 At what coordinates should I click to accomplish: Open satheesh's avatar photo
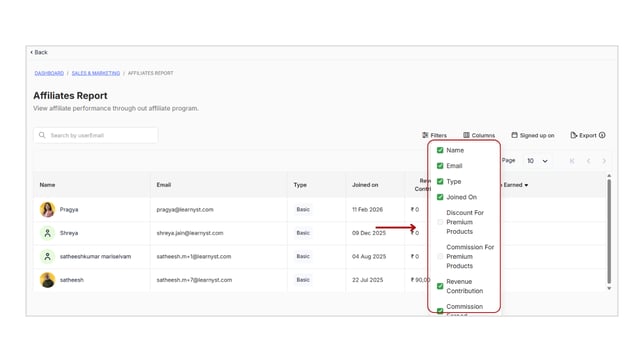click(47, 280)
